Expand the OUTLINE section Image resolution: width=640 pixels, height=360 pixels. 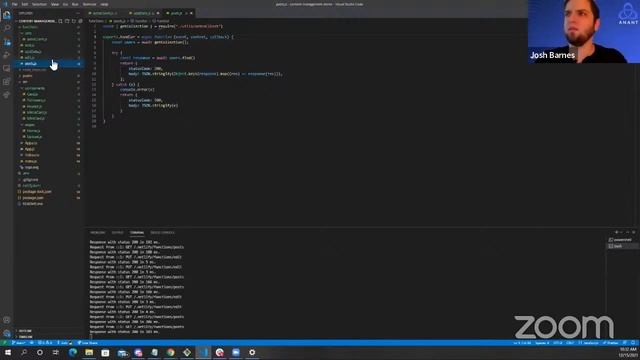(49, 331)
